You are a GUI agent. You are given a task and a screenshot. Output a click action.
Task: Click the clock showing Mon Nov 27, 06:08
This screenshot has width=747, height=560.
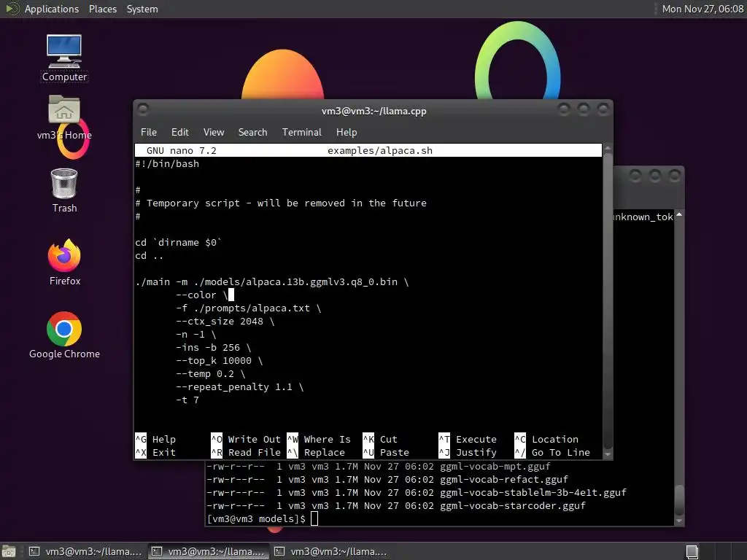tap(703, 9)
